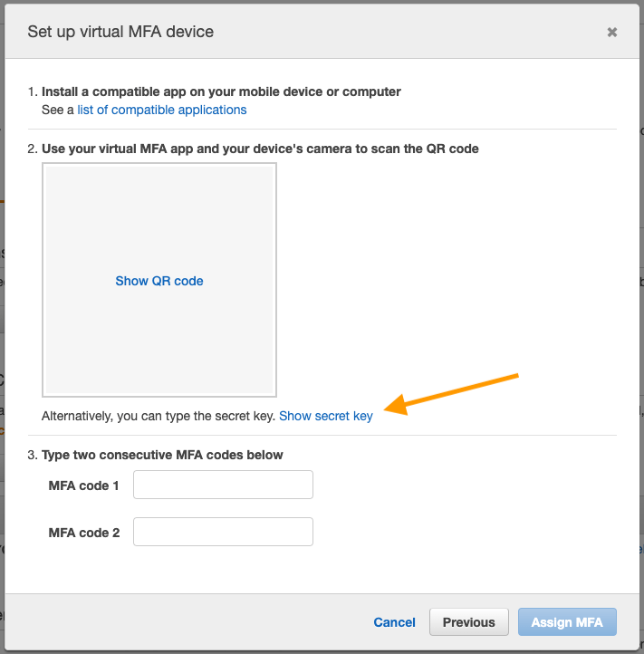The width and height of the screenshot is (644, 654).
Task: Reveal the secret key via Show secret key
Action: click(x=325, y=416)
